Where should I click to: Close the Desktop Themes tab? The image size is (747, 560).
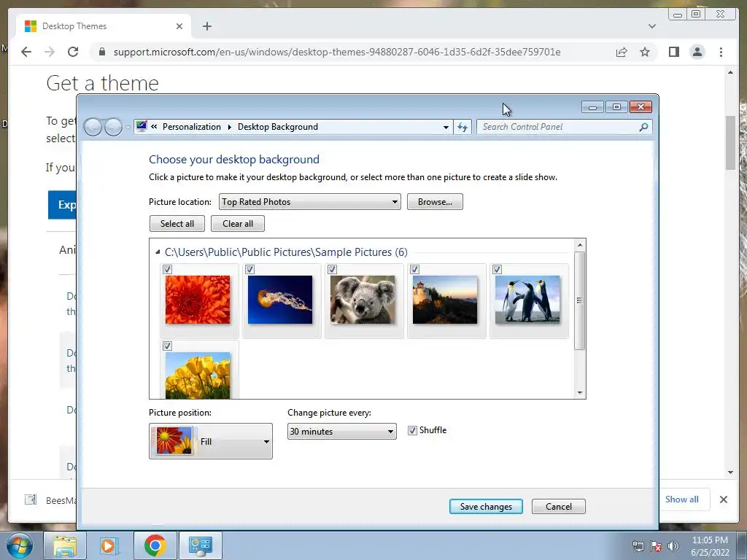179,26
